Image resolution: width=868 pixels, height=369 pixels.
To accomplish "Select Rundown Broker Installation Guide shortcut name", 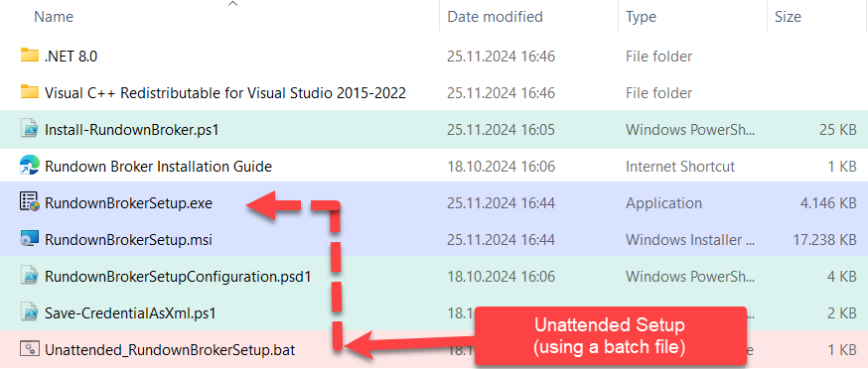I will (158, 166).
